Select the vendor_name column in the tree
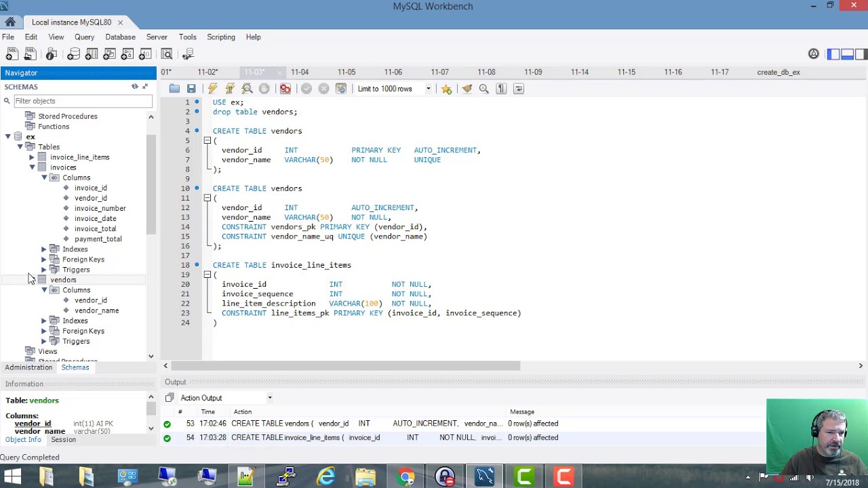868x488 pixels. point(96,310)
